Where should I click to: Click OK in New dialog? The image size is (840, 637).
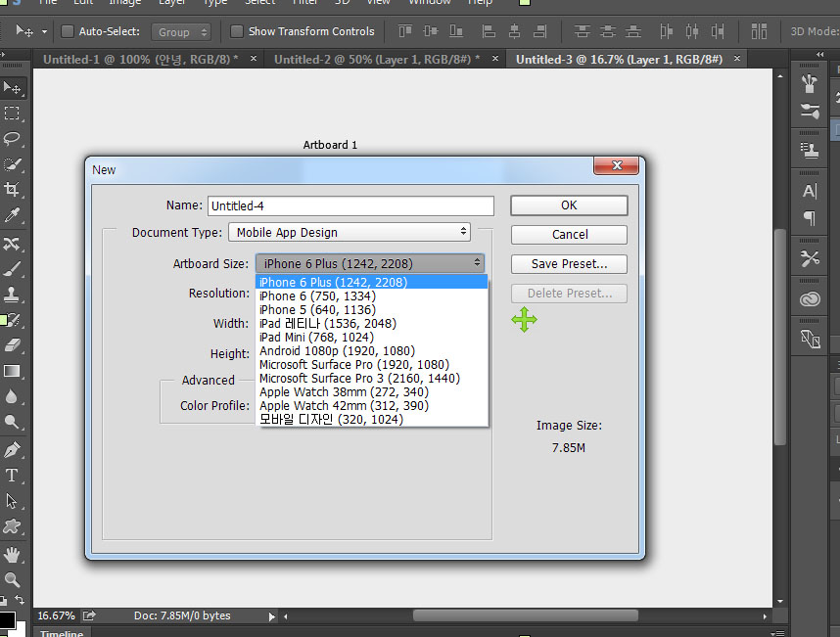[x=569, y=205]
